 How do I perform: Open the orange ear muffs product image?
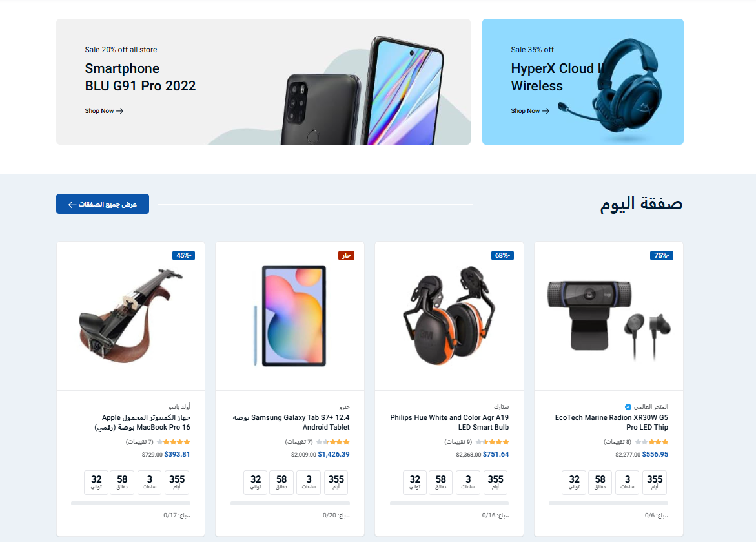(x=449, y=316)
